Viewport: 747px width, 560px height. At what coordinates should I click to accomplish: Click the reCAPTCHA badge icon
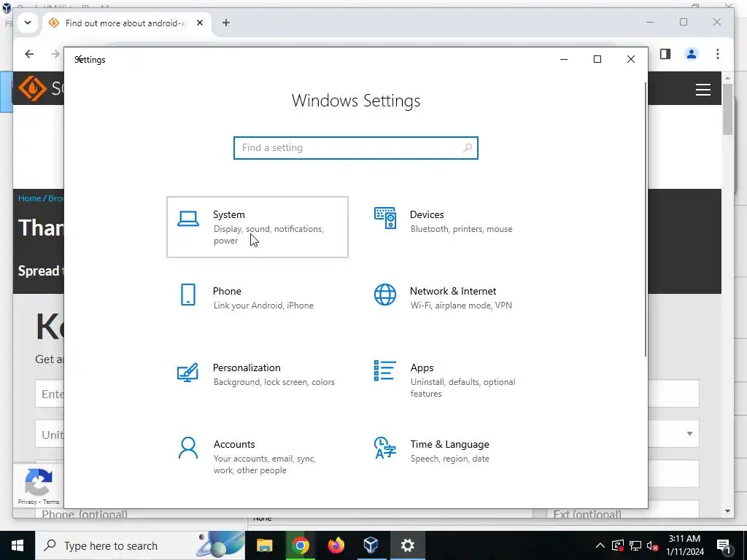click(39, 481)
